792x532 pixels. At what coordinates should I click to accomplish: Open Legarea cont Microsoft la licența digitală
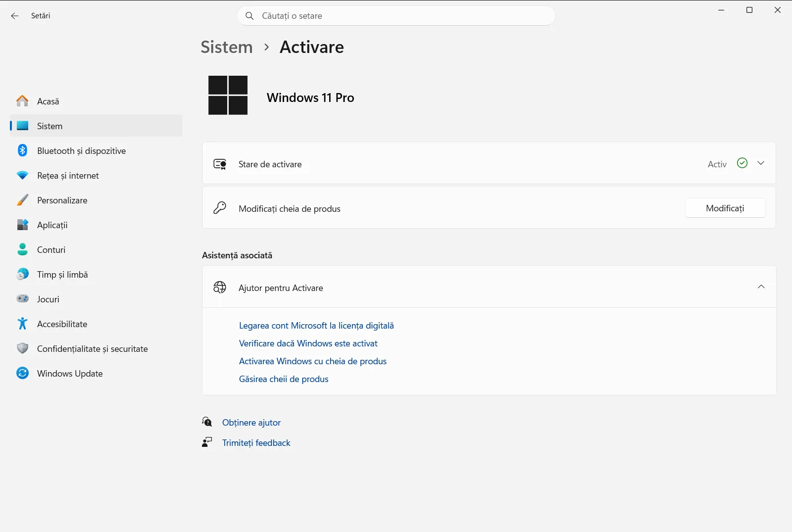click(316, 326)
